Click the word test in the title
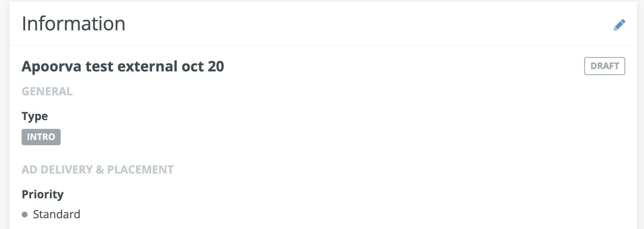The width and height of the screenshot is (644, 229). [99, 66]
